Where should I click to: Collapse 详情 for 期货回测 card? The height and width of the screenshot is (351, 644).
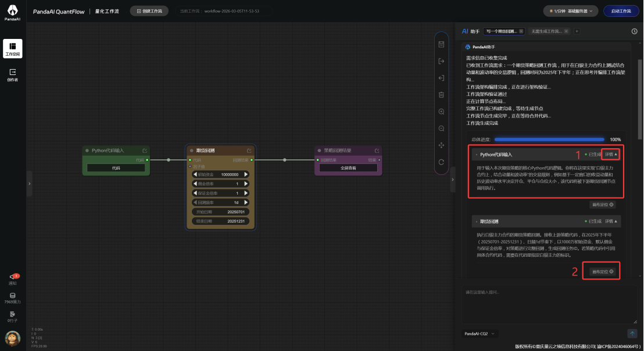click(x=611, y=221)
